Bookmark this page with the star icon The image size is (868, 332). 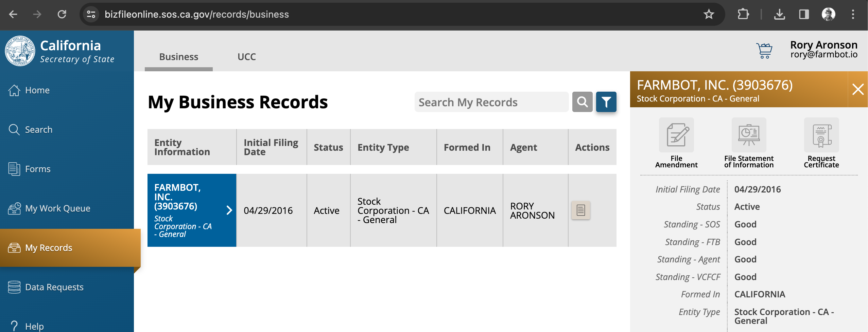click(x=709, y=14)
